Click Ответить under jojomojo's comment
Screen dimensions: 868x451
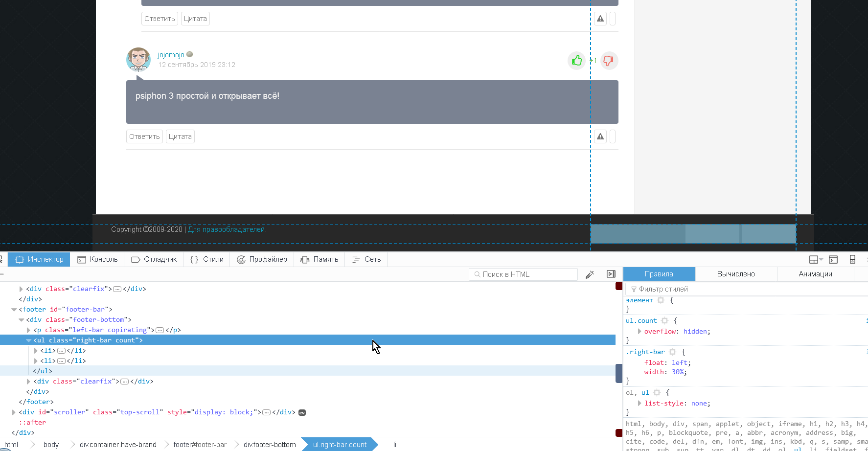[x=144, y=136]
